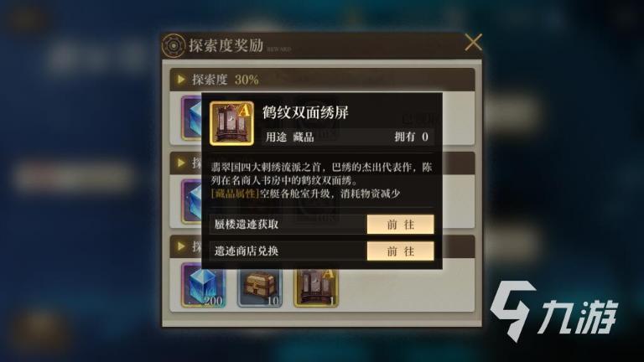Click the gear emblem beside 探索度奖励 title
The image size is (644, 362).
(x=174, y=45)
